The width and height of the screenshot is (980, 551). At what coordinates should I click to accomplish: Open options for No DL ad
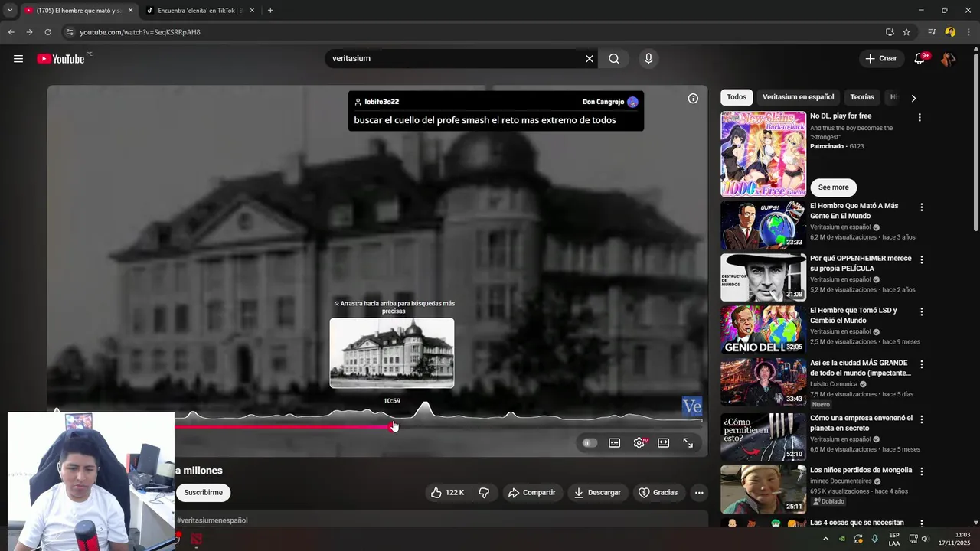pyautogui.click(x=920, y=118)
